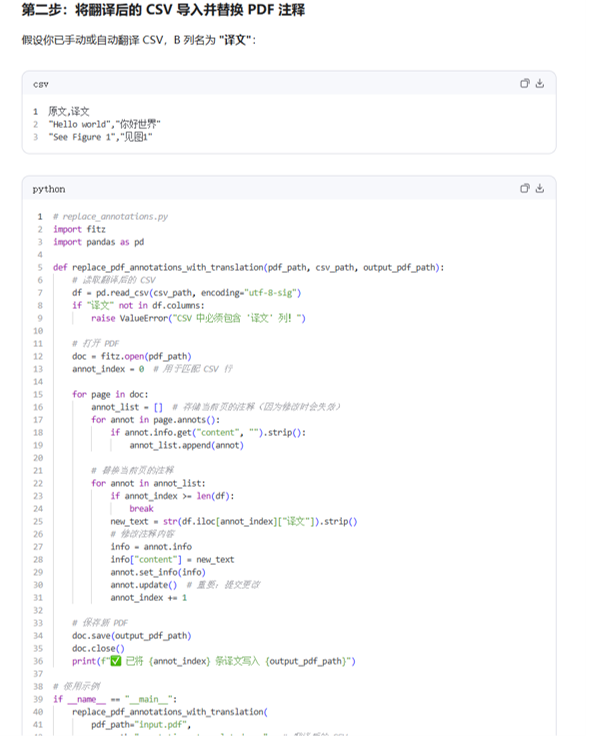Click the bold "译文" text in the paragraph
This screenshot has height=737, width=593.
tap(236, 40)
